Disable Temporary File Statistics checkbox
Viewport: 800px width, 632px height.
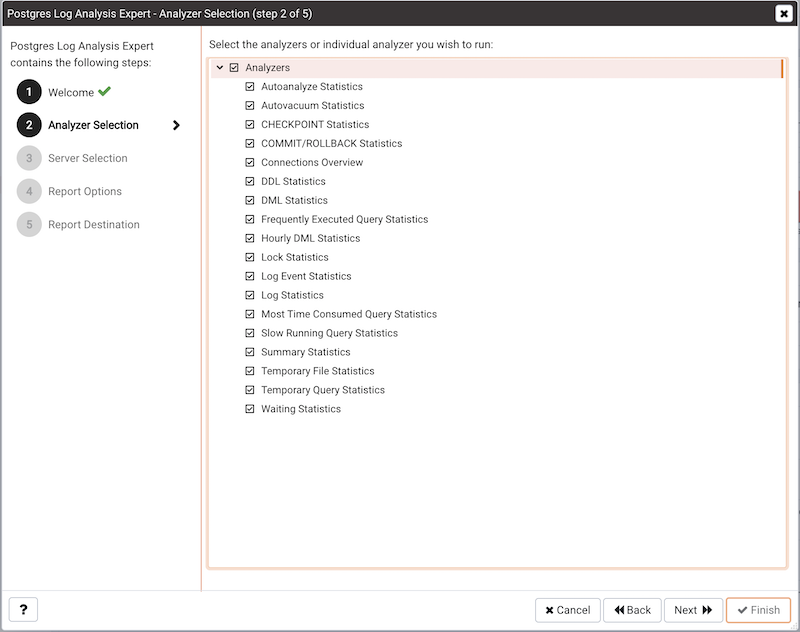point(249,371)
